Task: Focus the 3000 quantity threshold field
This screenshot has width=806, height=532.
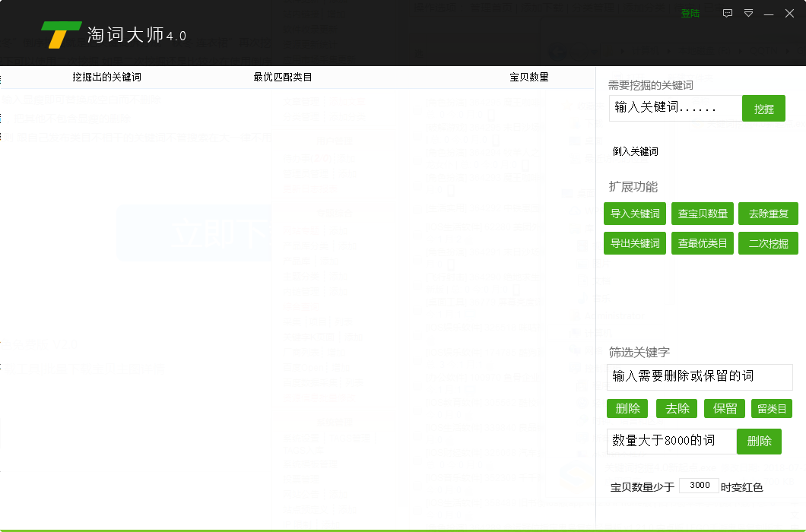Action: pyautogui.click(x=699, y=485)
